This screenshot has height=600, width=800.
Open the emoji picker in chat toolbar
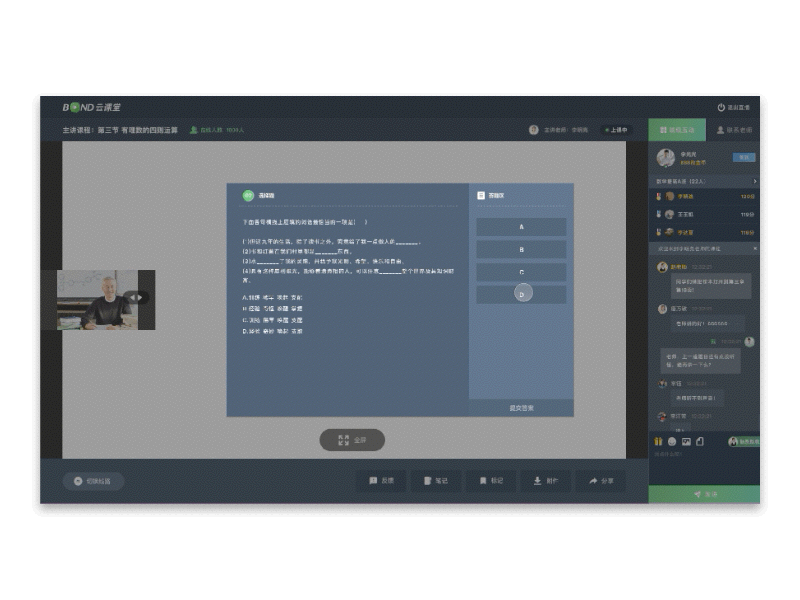(x=672, y=441)
